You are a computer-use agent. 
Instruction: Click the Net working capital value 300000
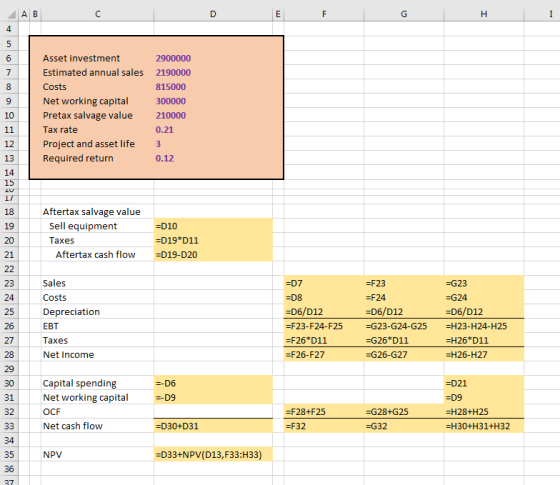(x=171, y=101)
